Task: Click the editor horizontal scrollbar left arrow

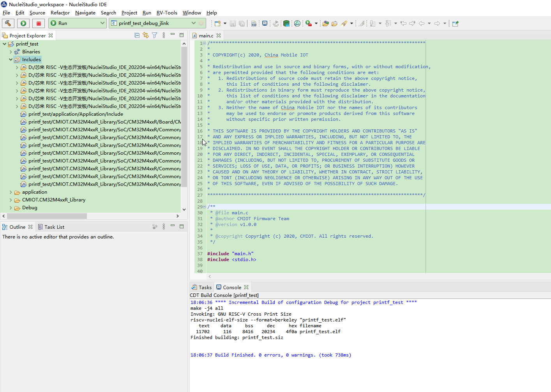Action: coord(210,276)
